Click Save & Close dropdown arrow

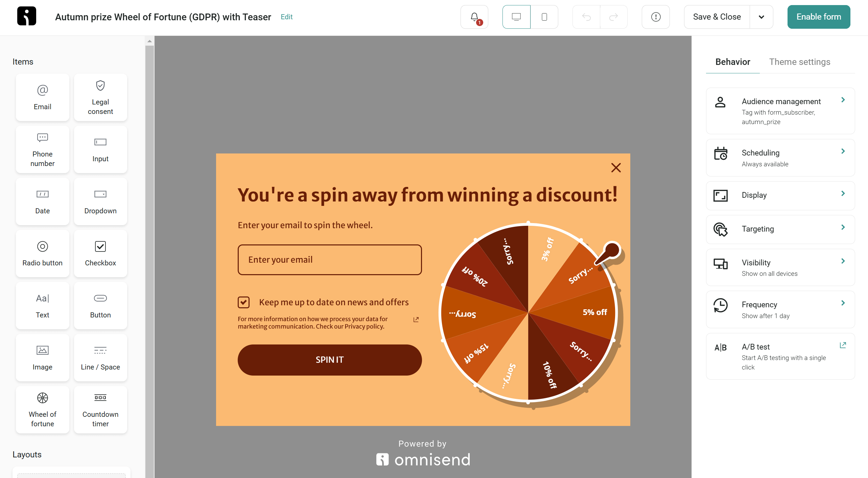763,17
